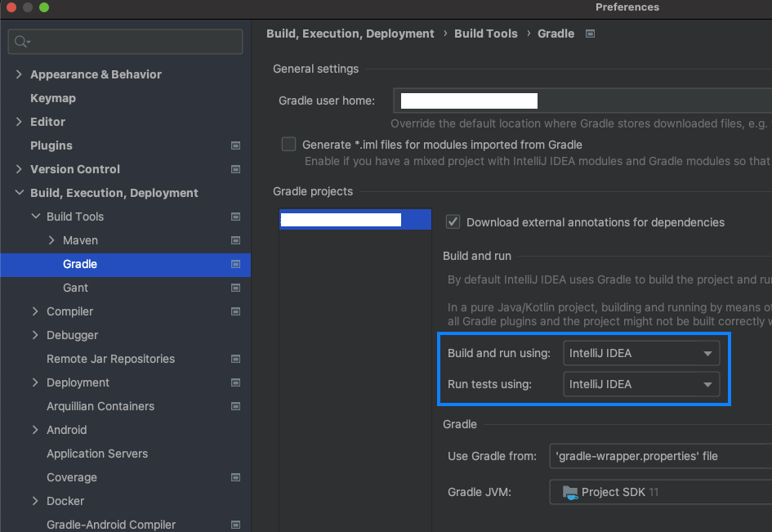Click Build Tools breadcrumb
772x532 pixels.
(486, 34)
